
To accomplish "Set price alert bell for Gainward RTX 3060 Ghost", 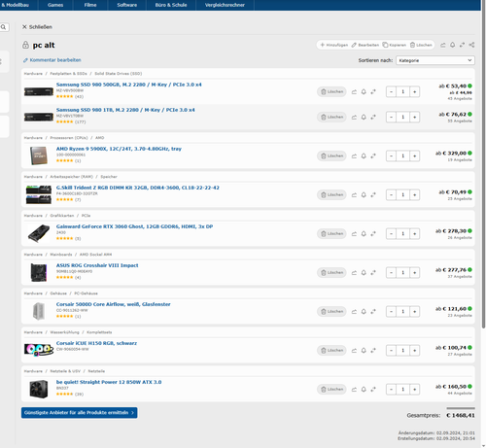I will [364, 234].
